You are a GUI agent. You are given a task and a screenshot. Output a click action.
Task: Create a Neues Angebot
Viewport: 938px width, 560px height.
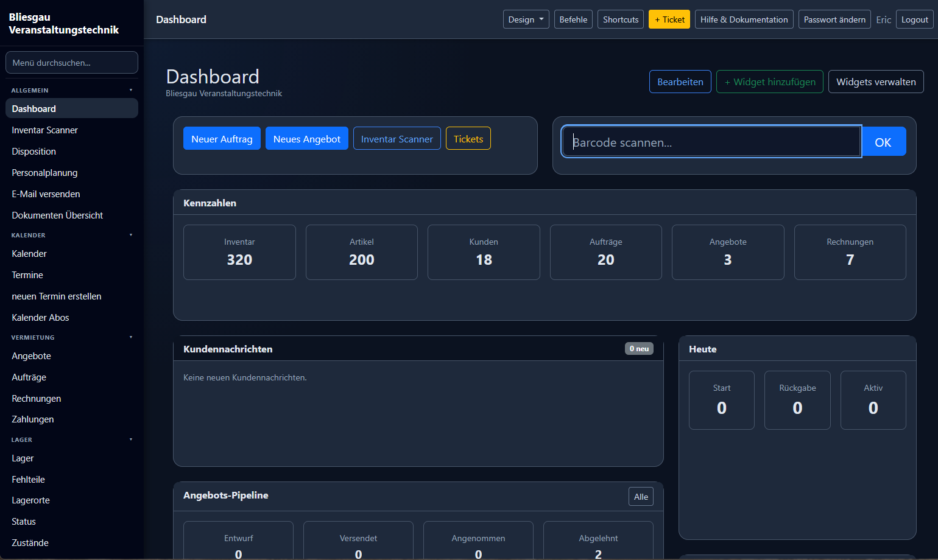(307, 139)
